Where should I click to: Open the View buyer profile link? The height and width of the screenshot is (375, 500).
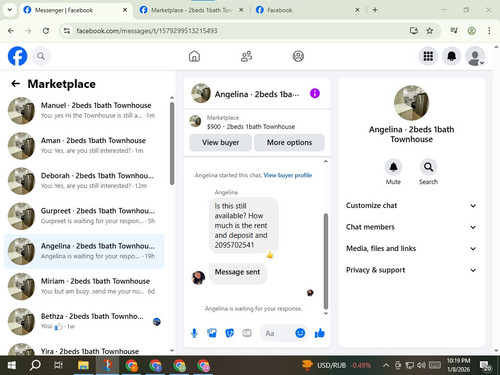(x=288, y=175)
